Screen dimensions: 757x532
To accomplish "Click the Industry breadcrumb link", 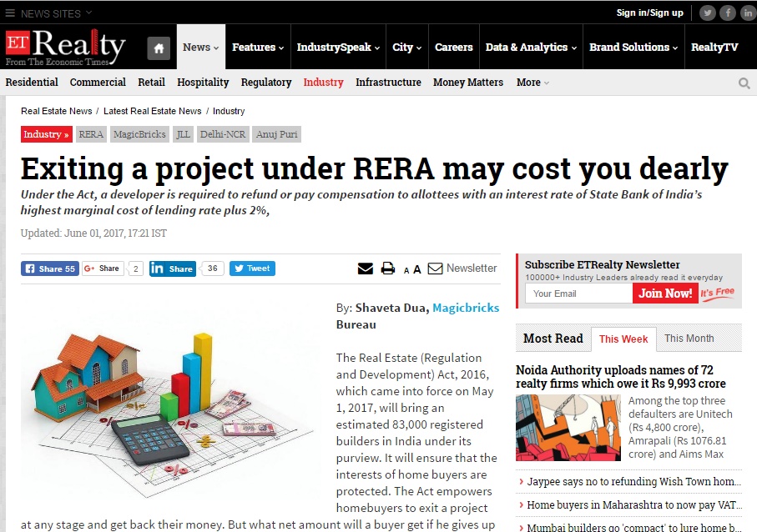I will coord(229,111).
